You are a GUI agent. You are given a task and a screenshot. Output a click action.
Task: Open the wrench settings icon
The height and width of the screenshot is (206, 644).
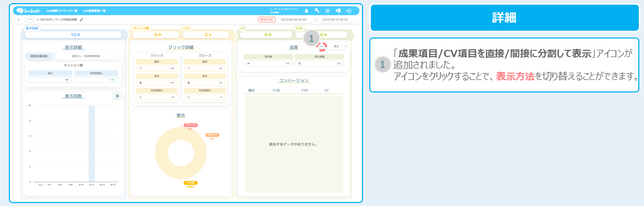(317, 10)
